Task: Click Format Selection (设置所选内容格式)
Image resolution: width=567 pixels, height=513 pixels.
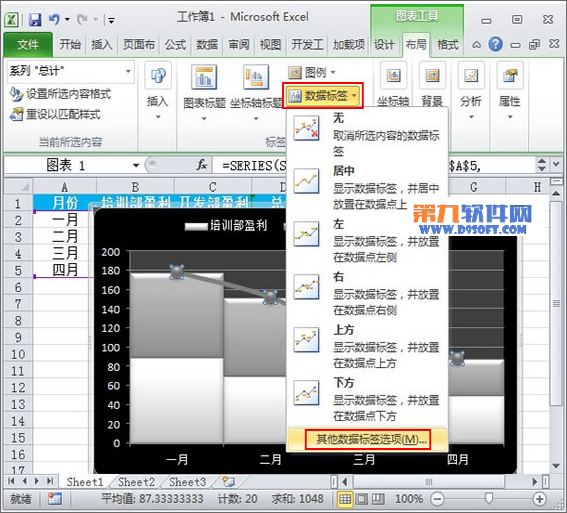Action: tap(61, 94)
